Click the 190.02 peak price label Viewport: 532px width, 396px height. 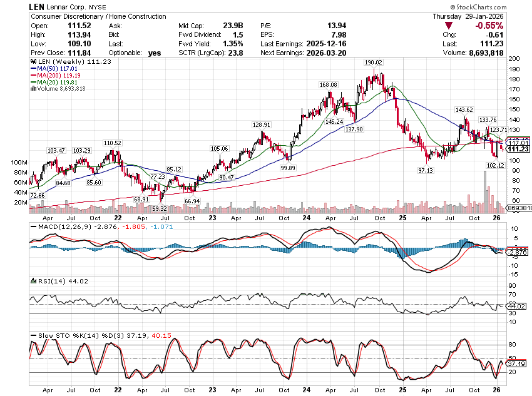pos(374,63)
